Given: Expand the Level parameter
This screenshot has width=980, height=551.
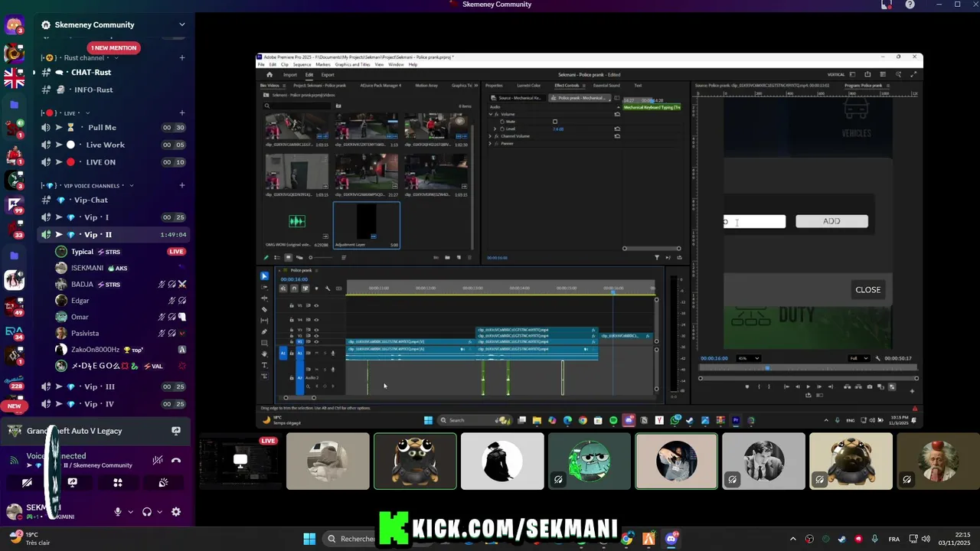Looking at the screenshot, I should point(495,129).
